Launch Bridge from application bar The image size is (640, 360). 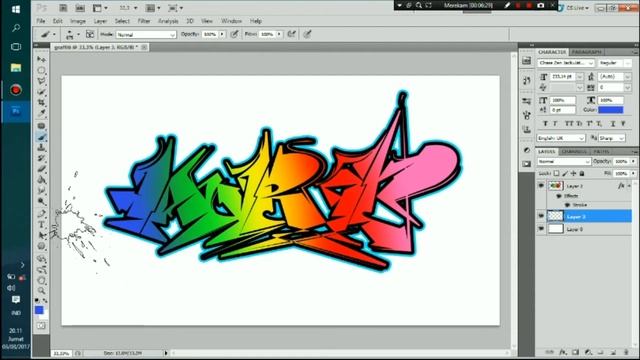pyautogui.click(x=63, y=8)
